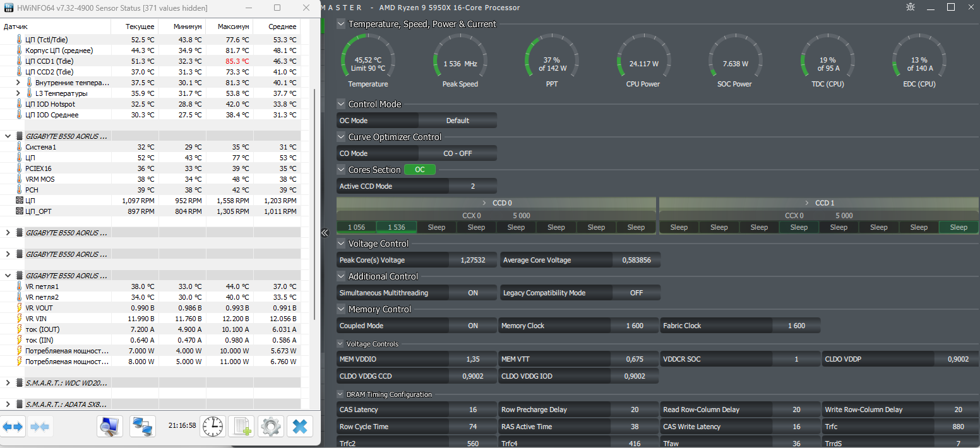Select the core showing 1 536 MHz
This screenshot has width=980, height=448.
pyautogui.click(x=397, y=227)
